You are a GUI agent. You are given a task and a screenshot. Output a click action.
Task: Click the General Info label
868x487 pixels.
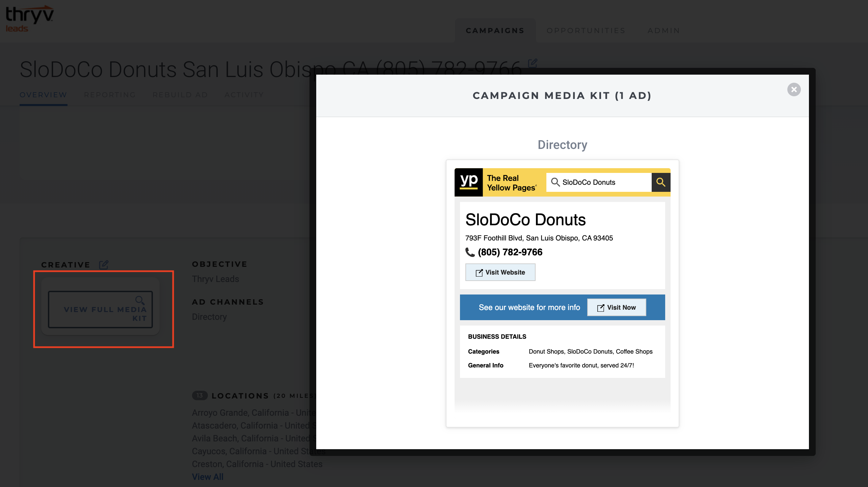click(486, 365)
